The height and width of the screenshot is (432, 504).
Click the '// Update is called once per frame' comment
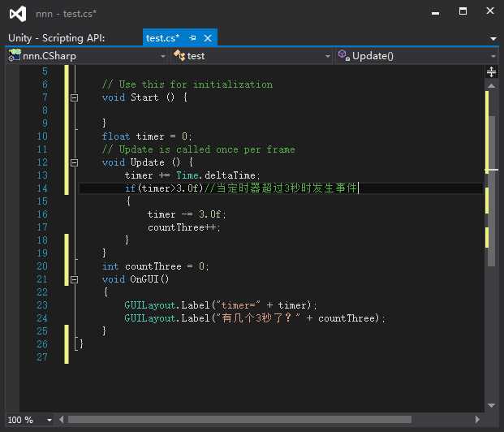[198, 149]
